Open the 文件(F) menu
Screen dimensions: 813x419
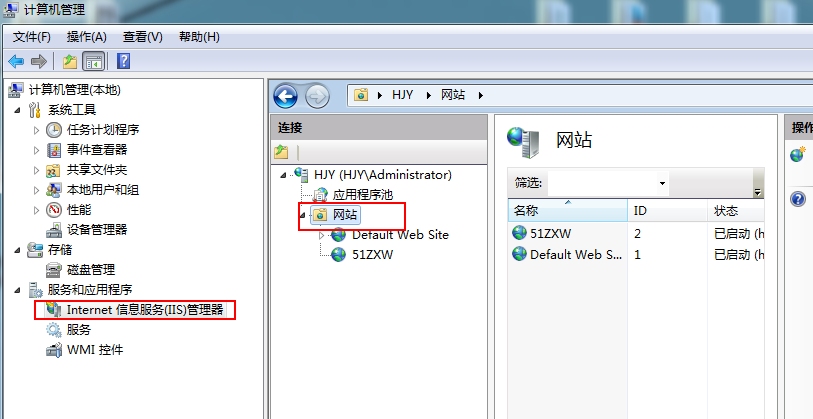32,37
